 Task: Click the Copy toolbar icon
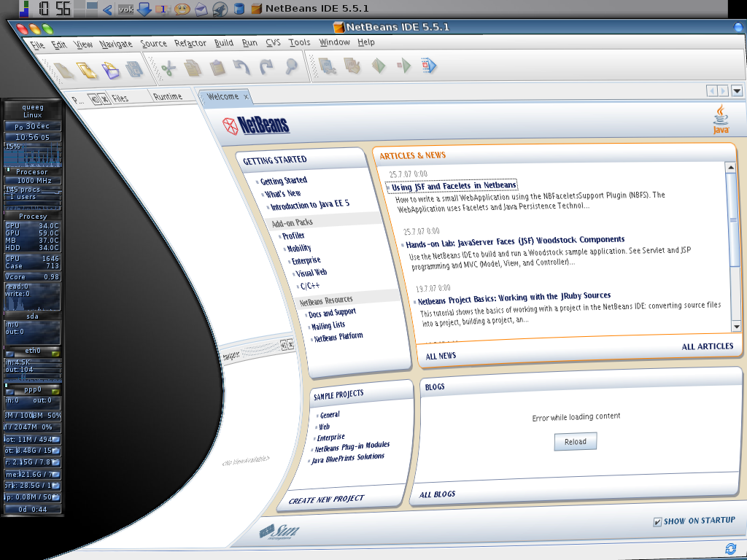[x=193, y=68]
